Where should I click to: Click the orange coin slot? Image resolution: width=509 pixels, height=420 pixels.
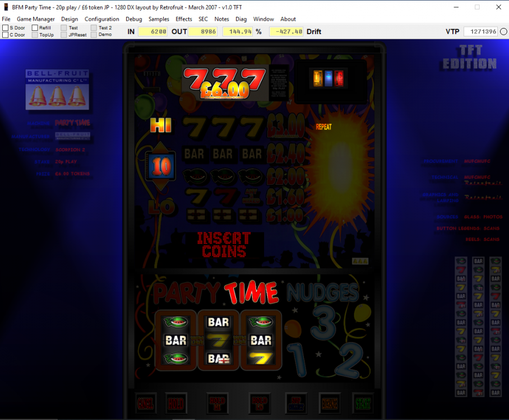point(317,79)
